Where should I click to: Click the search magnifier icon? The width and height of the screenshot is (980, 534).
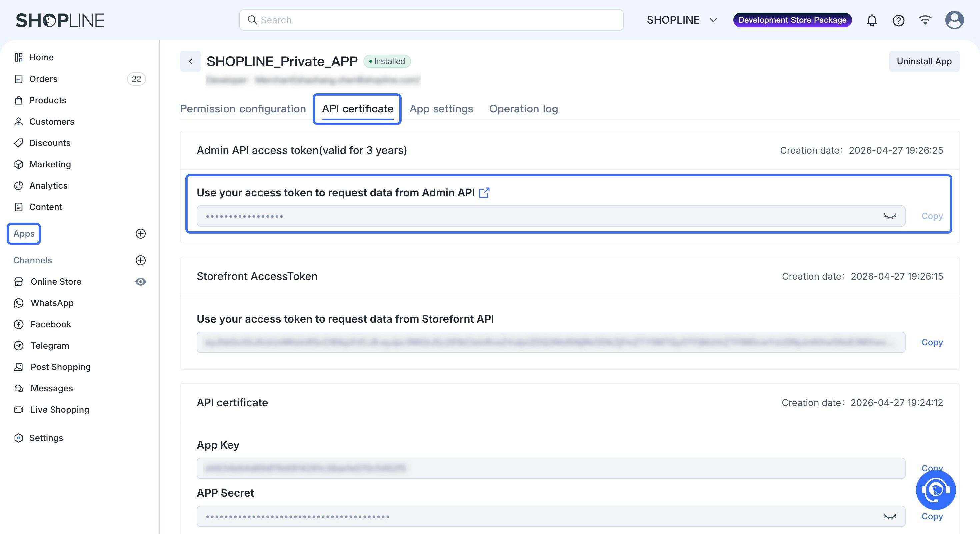252,20
